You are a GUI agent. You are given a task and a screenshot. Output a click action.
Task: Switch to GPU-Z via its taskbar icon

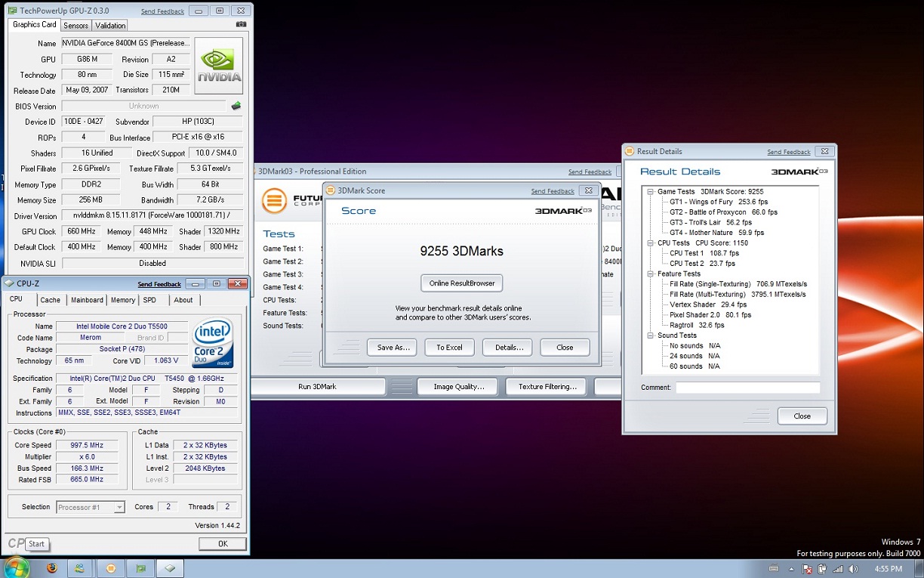pos(141,568)
